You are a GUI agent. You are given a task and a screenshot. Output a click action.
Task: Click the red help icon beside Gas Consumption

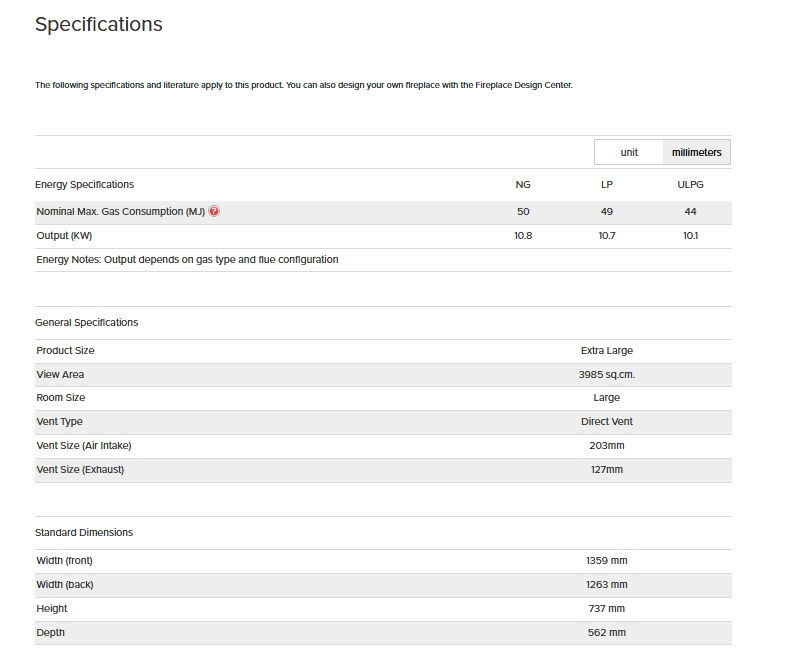pyautogui.click(x=214, y=211)
